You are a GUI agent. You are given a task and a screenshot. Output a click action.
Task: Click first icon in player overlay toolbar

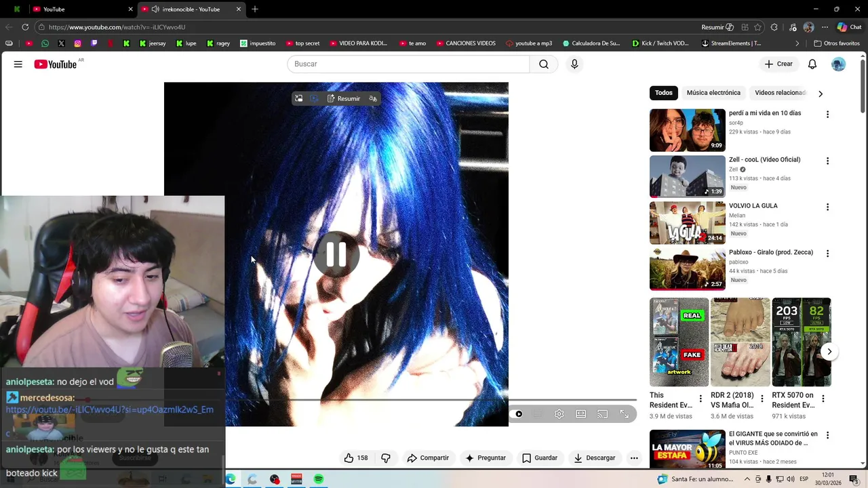298,99
